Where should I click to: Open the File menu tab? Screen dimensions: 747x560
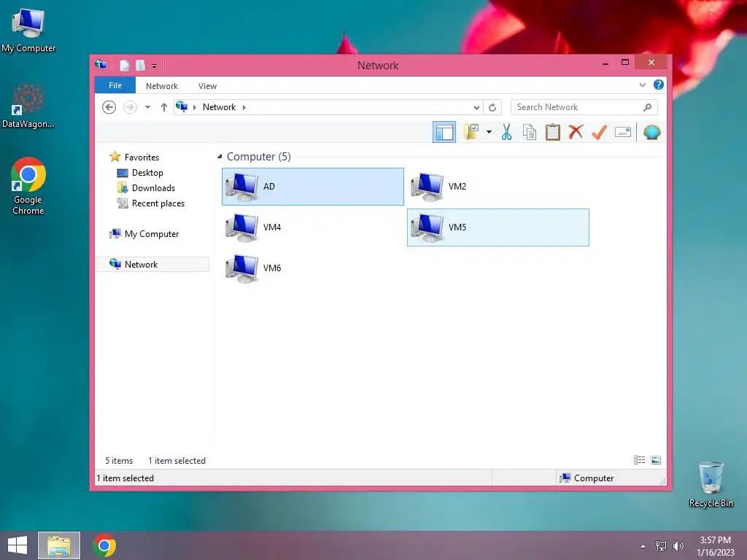pyautogui.click(x=115, y=86)
